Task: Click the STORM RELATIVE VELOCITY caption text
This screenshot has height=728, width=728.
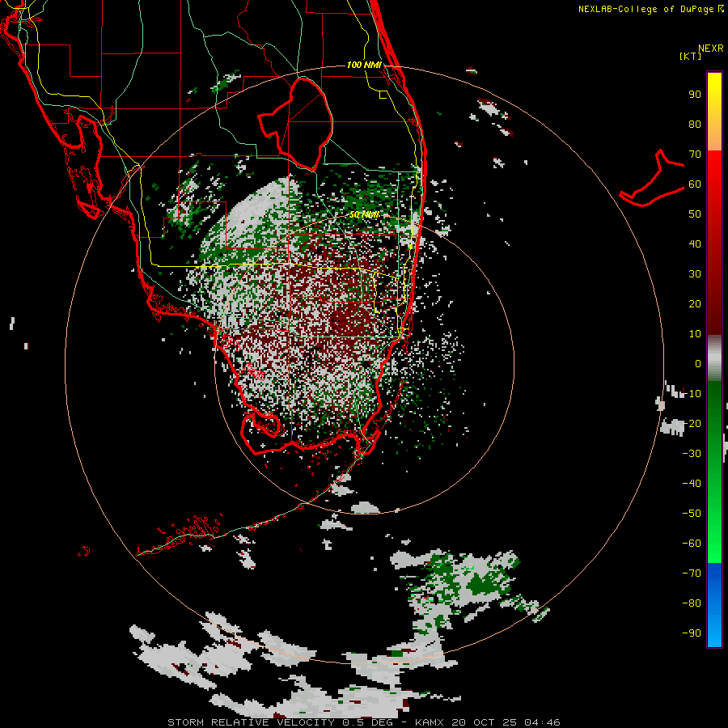Action: tap(251, 722)
